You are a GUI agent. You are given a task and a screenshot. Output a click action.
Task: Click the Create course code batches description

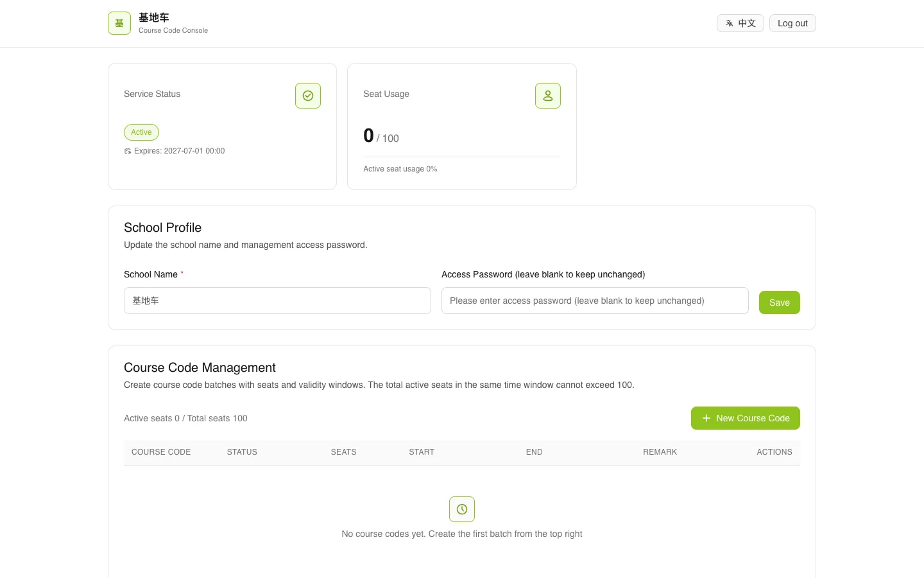tap(379, 385)
